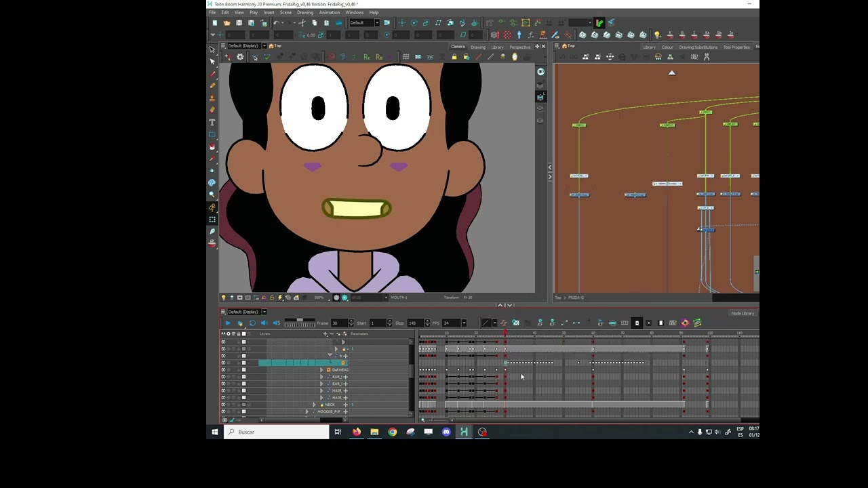Click the yellow padlock lock icon in Camera toolbar
Image resolution: width=868 pixels, height=488 pixels.
pos(454,57)
